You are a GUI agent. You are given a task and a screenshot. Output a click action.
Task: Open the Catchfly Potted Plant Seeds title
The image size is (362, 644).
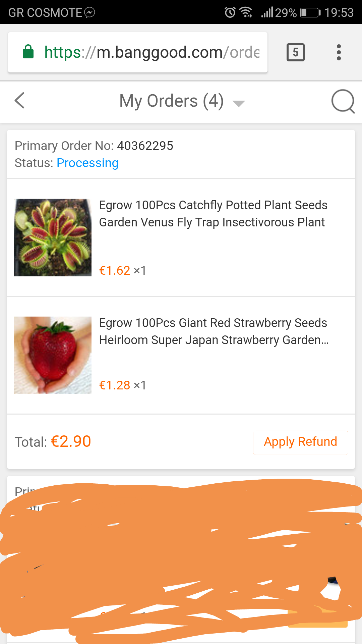213,214
